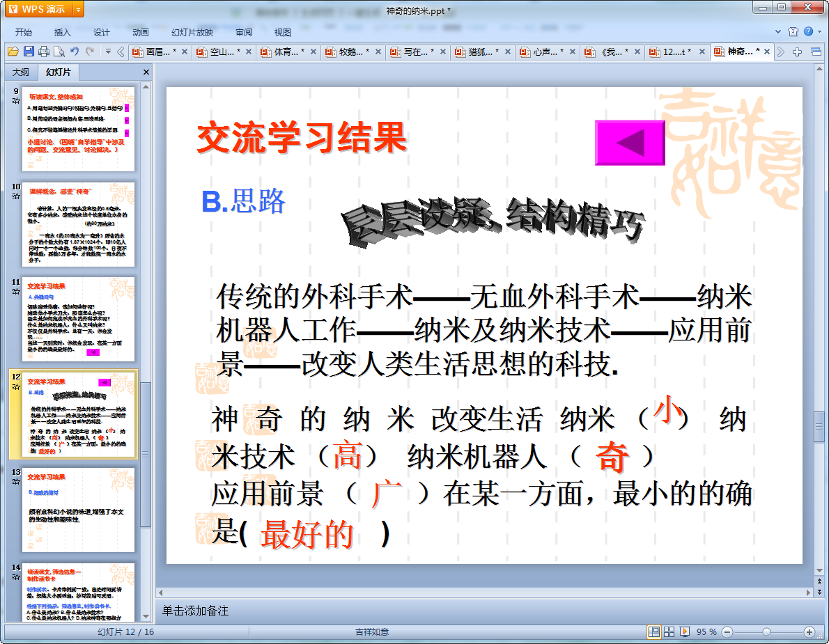Open the quick access toolbar customize dropdown

coord(108,52)
